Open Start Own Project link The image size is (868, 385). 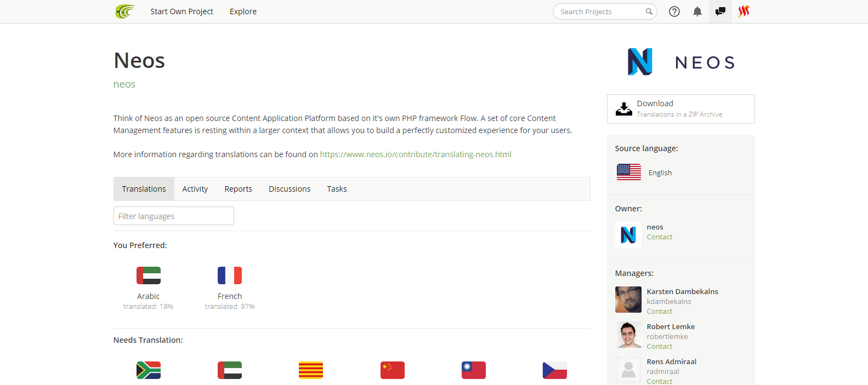click(x=182, y=12)
